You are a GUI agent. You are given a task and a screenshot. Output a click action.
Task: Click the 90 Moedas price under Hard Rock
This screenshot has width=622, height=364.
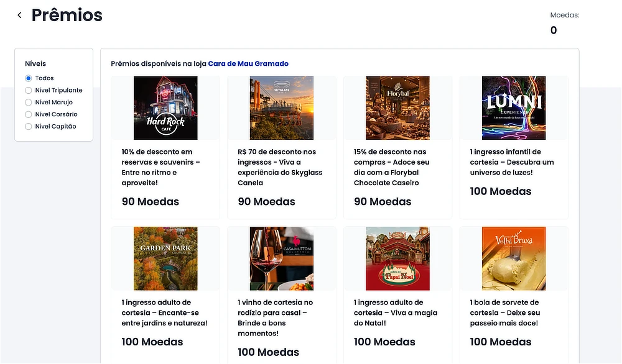click(151, 202)
